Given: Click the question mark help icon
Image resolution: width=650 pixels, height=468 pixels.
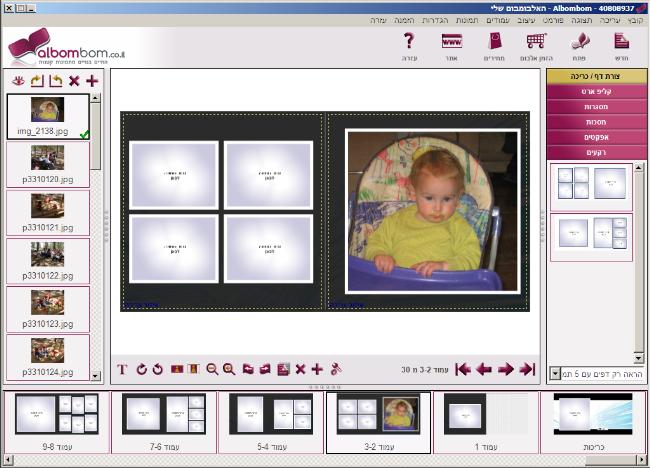Looking at the screenshot, I should coord(408,46).
